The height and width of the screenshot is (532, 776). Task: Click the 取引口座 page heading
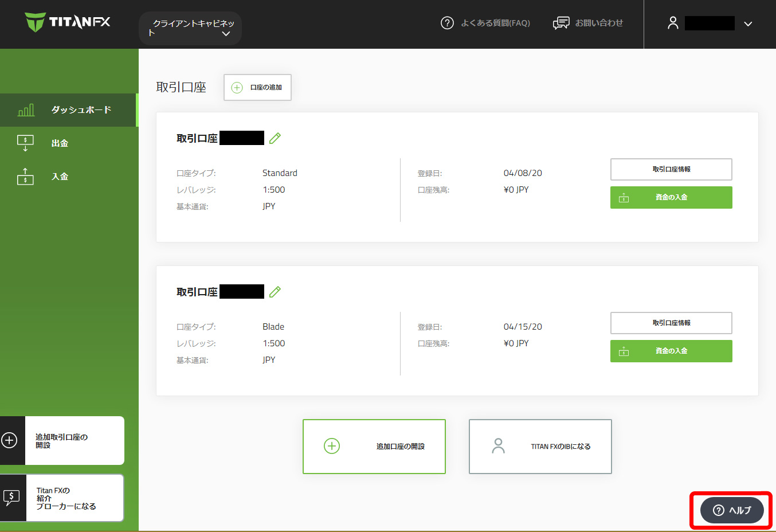click(x=181, y=87)
